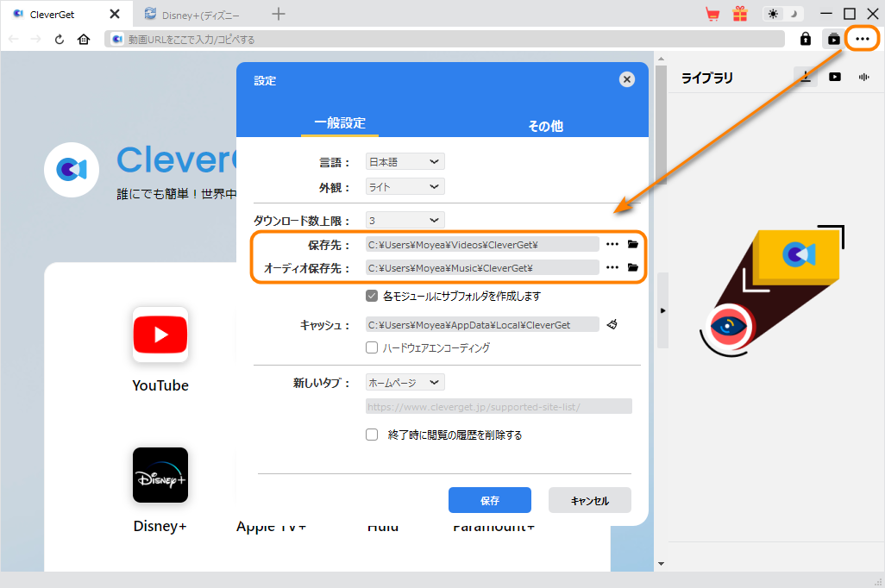Screen dimensions: 885x588
Task: Open the 保存先 folder icon
Action: coord(633,244)
